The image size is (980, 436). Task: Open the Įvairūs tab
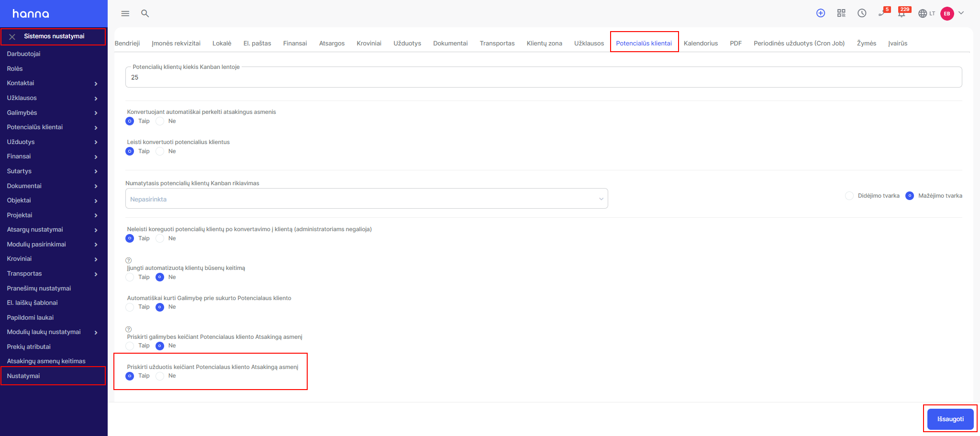click(898, 43)
